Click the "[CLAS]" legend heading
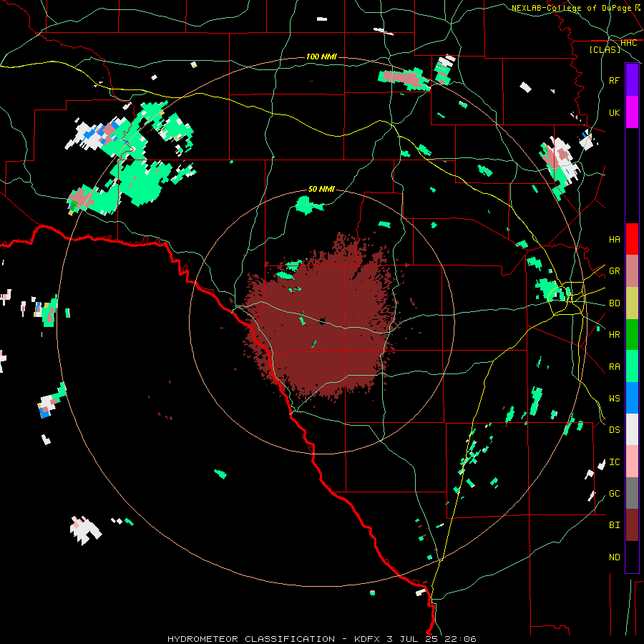This screenshot has height=644, width=644. pos(605,49)
